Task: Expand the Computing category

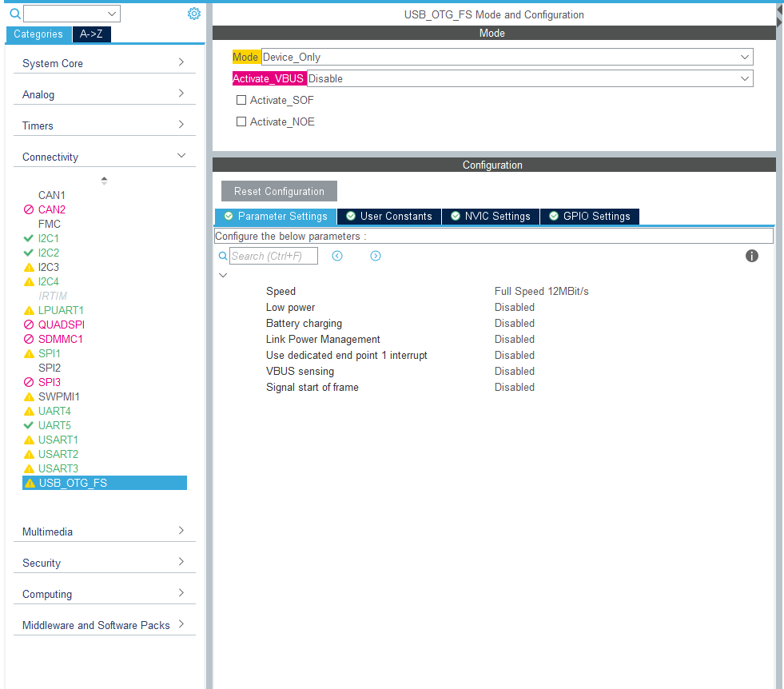Action: tap(104, 594)
